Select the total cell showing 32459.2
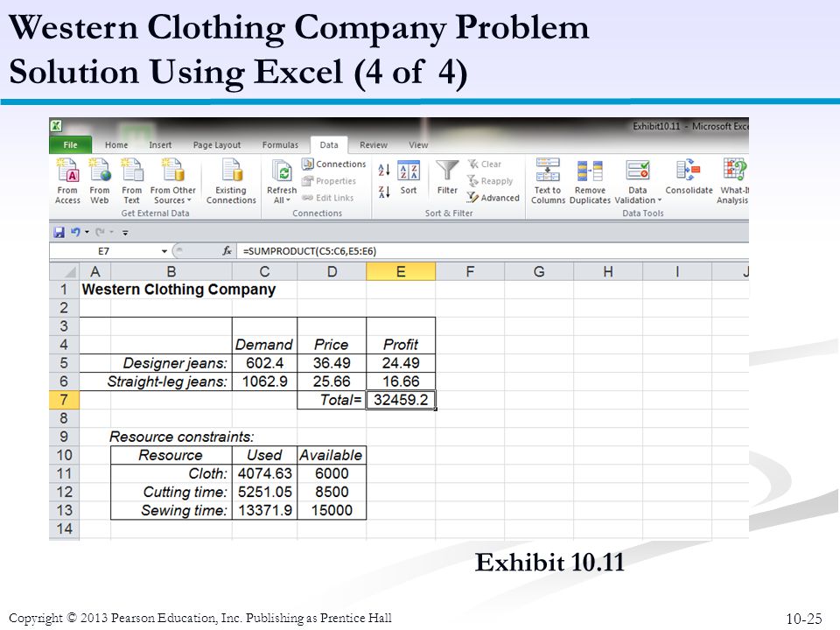The height and width of the screenshot is (630, 840). coord(401,400)
